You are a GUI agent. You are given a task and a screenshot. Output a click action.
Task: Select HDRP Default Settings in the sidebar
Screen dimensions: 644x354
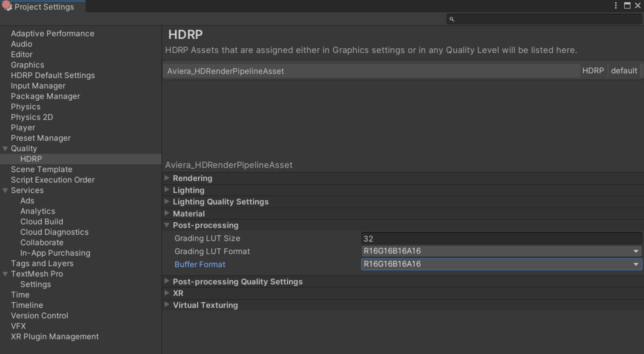(53, 75)
